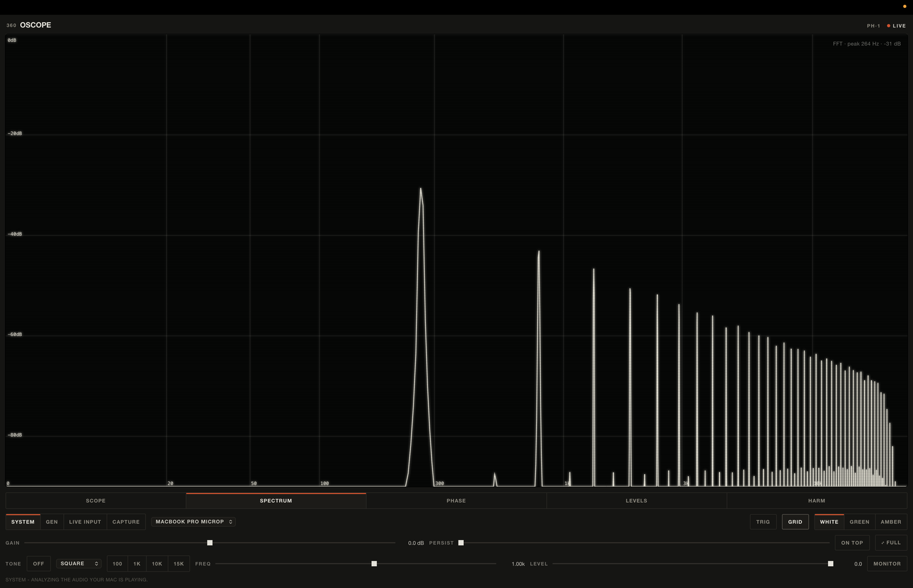Click the fullscreen arrow icon beside FULL

(x=883, y=543)
